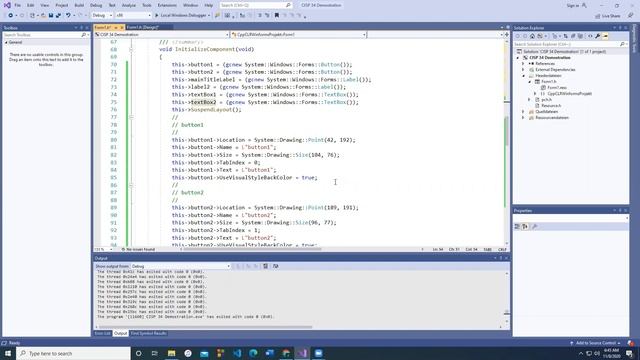
Task: Open the CISP 34 Demonstration project scope dropdown
Action: [x=162, y=35]
